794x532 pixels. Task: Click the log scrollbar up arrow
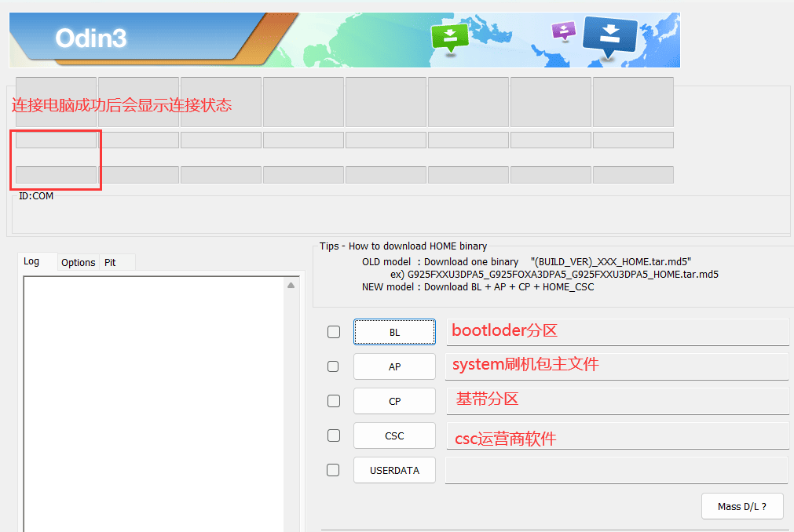pyautogui.click(x=291, y=286)
